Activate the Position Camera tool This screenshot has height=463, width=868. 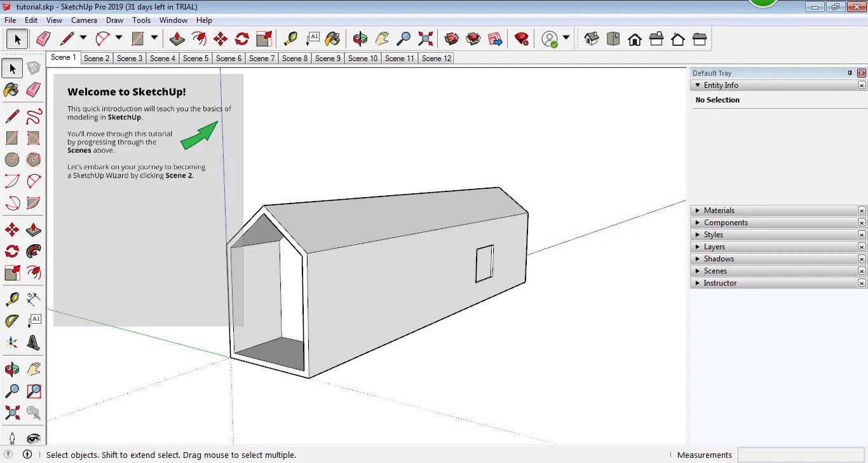click(11, 438)
